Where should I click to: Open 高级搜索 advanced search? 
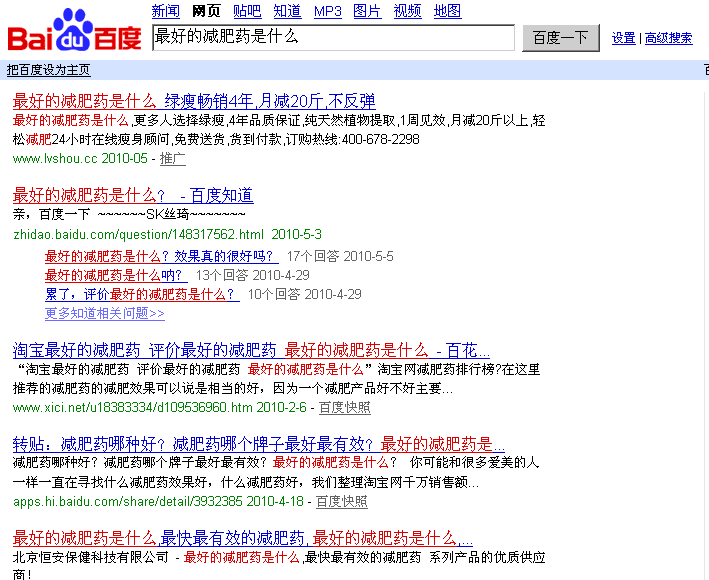[x=668, y=38]
